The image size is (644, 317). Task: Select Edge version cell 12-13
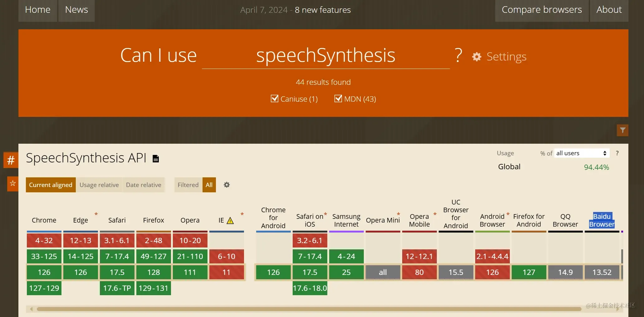click(80, 240)
